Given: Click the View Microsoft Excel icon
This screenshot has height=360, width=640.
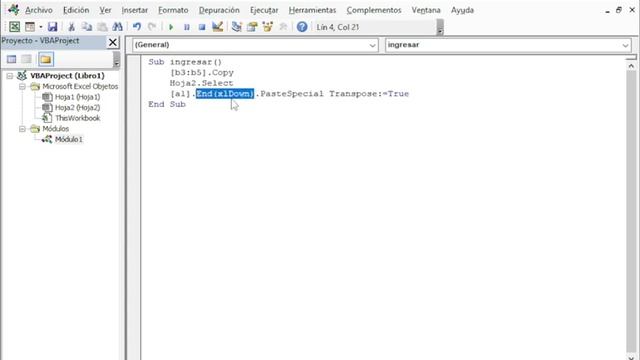Looking at the screenshot, I should point(14,27).
